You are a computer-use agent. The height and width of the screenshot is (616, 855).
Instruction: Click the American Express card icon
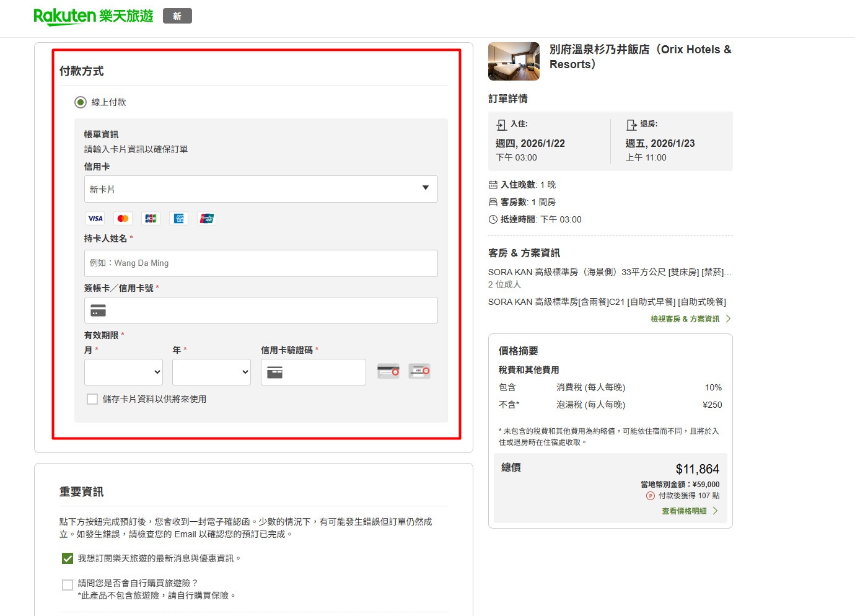(179, 218)
